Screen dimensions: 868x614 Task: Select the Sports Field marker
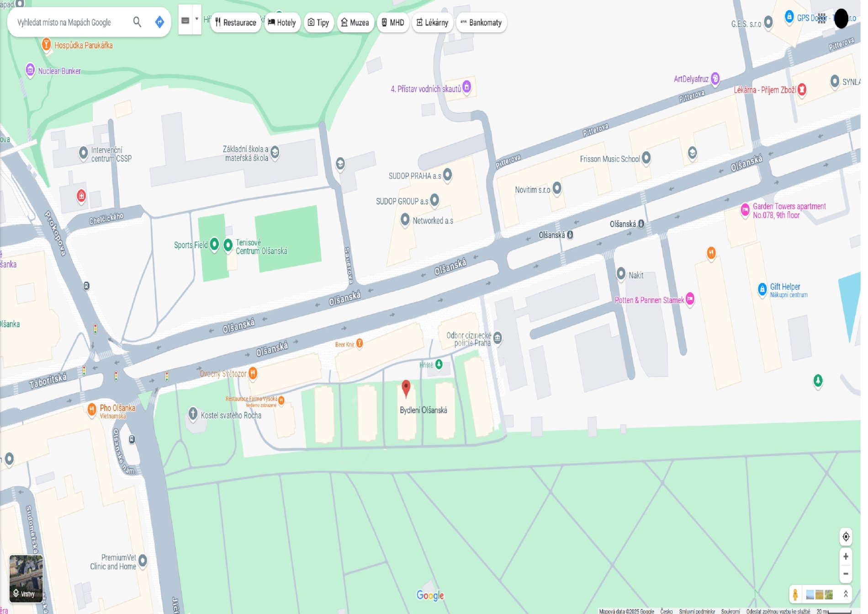[214, 244]
